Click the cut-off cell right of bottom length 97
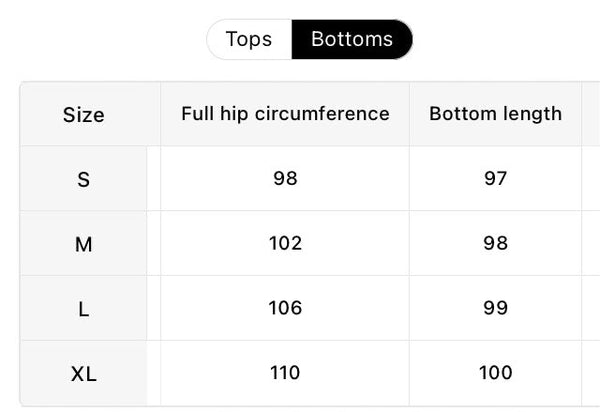Image resolution: width=600 pixels, height=412 pixels. click(591, 178)
